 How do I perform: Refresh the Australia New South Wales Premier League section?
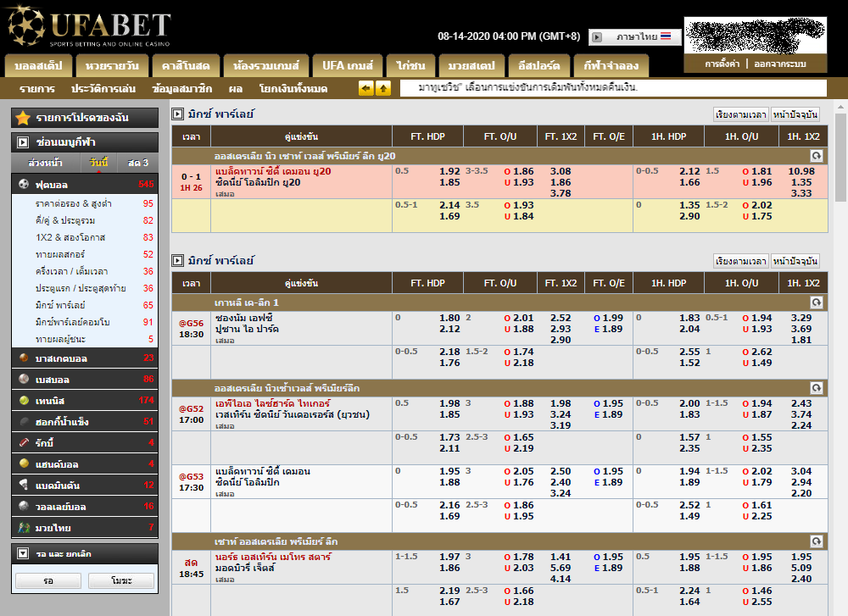816,388
